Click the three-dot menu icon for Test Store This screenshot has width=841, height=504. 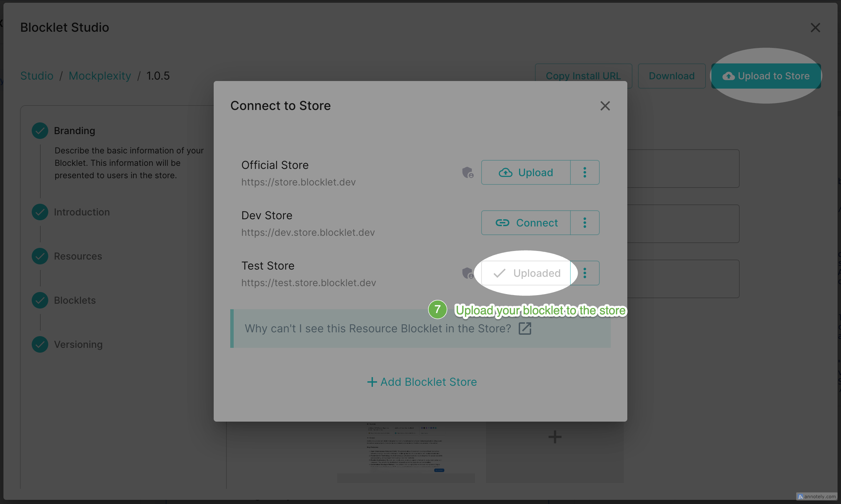click(x=586, y=273)
